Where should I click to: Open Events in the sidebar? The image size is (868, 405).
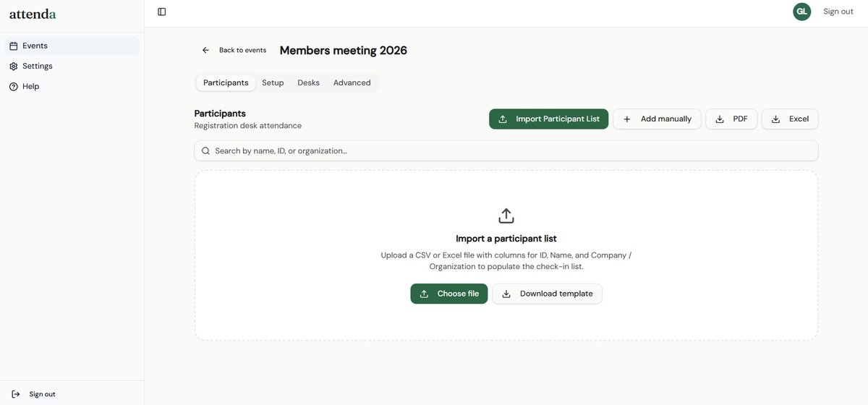pos(72,46)
